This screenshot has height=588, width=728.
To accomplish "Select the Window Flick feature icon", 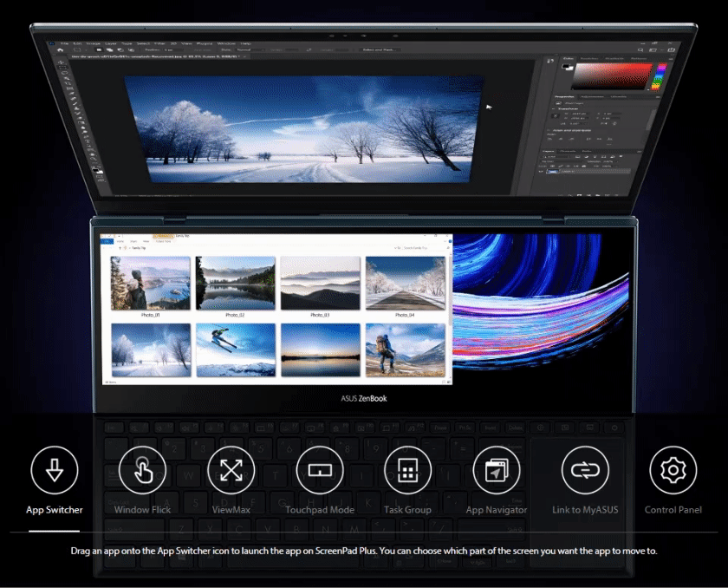I will (x=142, y=469).
